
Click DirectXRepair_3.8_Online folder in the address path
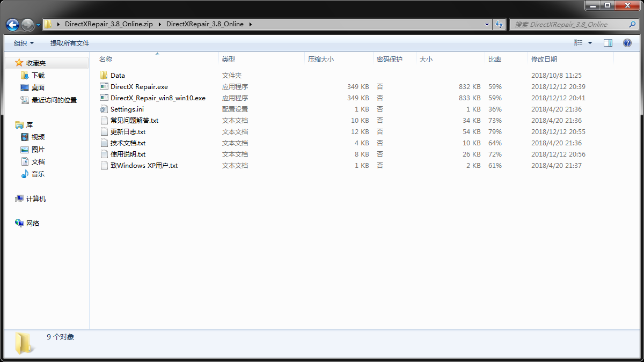205,24
